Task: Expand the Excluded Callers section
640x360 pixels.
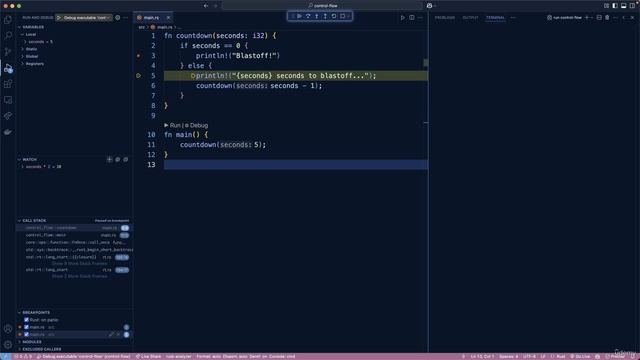Action: (x=42, y=349)
